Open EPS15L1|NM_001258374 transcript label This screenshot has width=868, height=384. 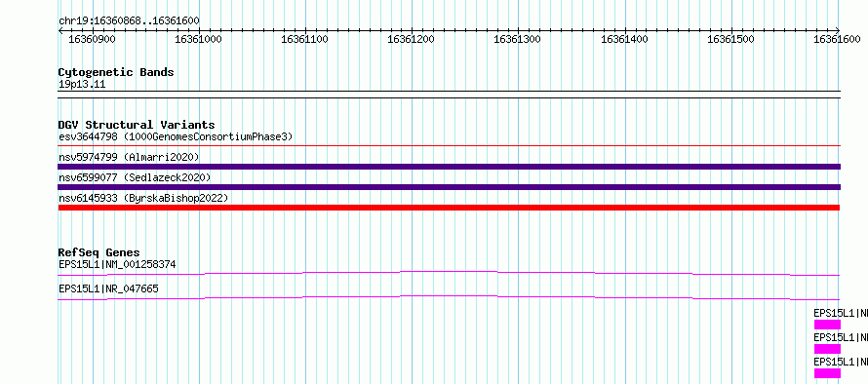click(x=117, y=264)
